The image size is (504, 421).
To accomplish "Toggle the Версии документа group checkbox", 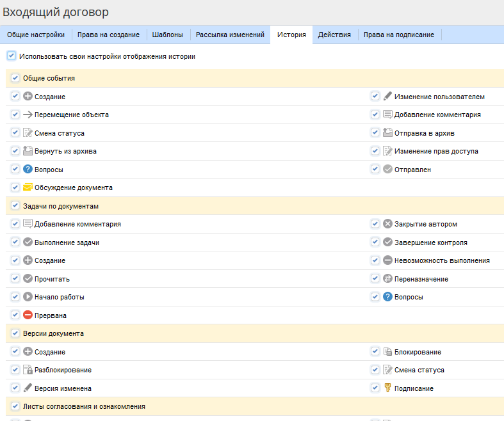I will coord(15,333).
